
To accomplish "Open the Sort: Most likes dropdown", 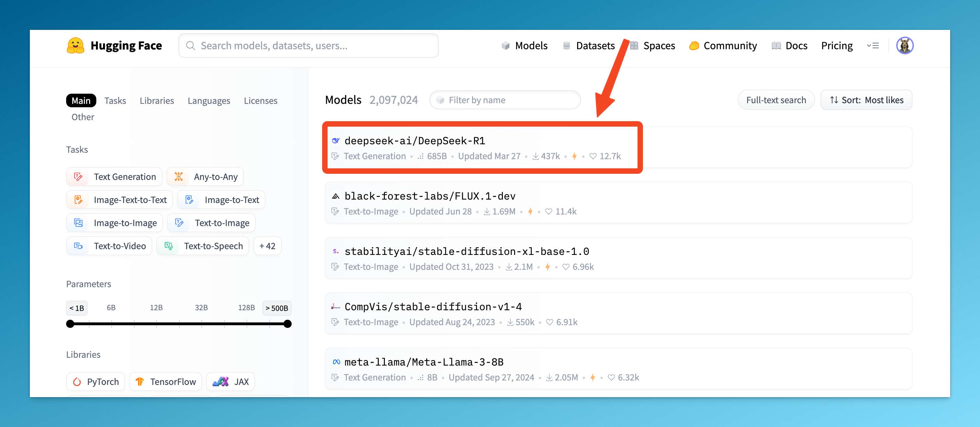I will point(866,100).
